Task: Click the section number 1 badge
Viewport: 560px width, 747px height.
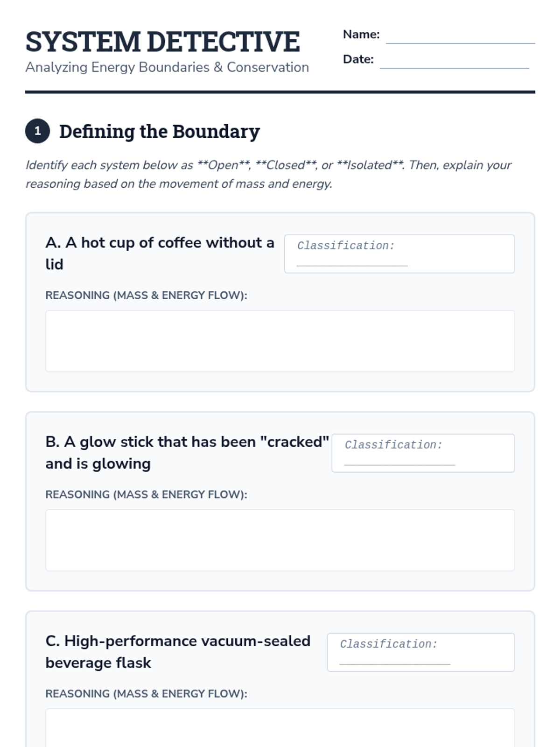Action: point(37,131)
